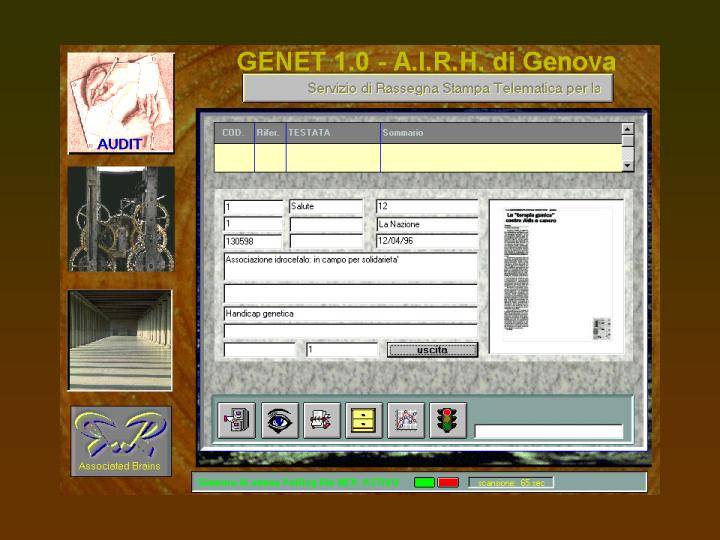Image resolution: width=720 pixels, height=540 pixels.
Task: Open the line chart statistics icon
Action: 406,420
